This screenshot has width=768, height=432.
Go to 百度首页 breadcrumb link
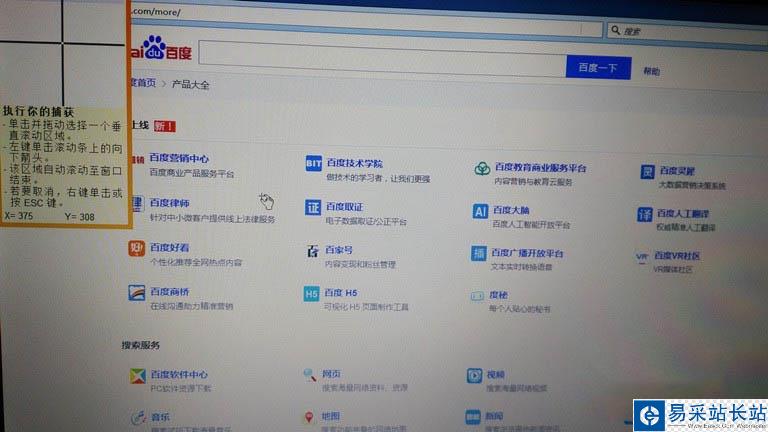tap(144, 83)
